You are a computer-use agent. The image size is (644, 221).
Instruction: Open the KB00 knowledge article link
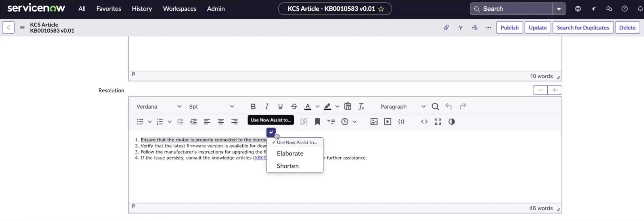(260, 158)
